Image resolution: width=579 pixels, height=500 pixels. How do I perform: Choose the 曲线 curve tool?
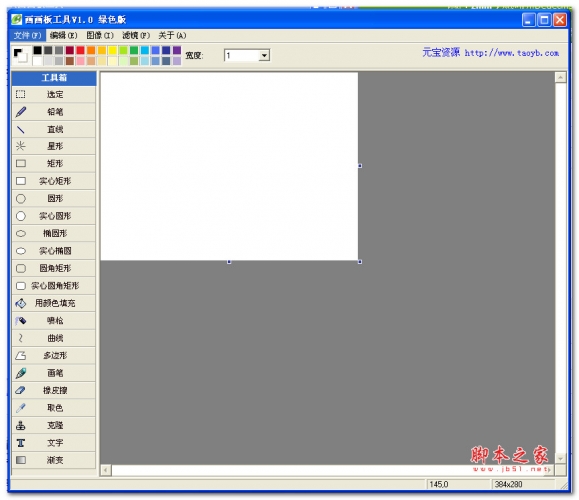(x=54, y=338)
